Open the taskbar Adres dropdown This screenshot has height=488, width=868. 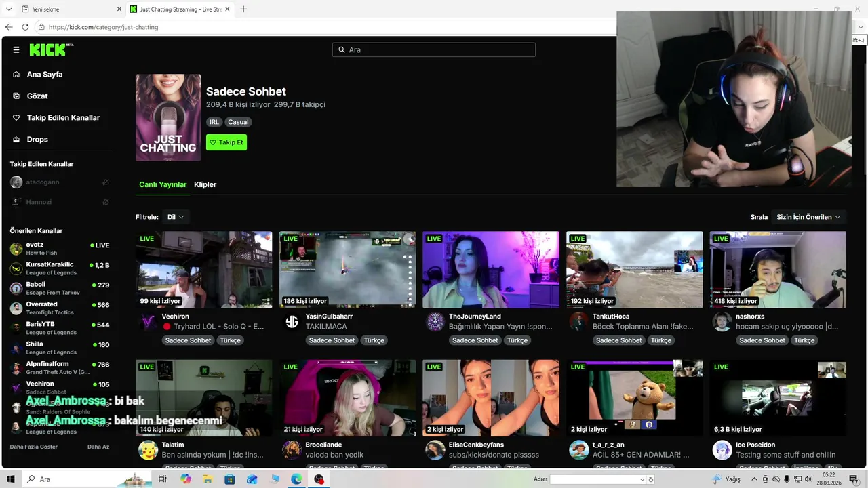pyautogui.click(x=642, y=479)
